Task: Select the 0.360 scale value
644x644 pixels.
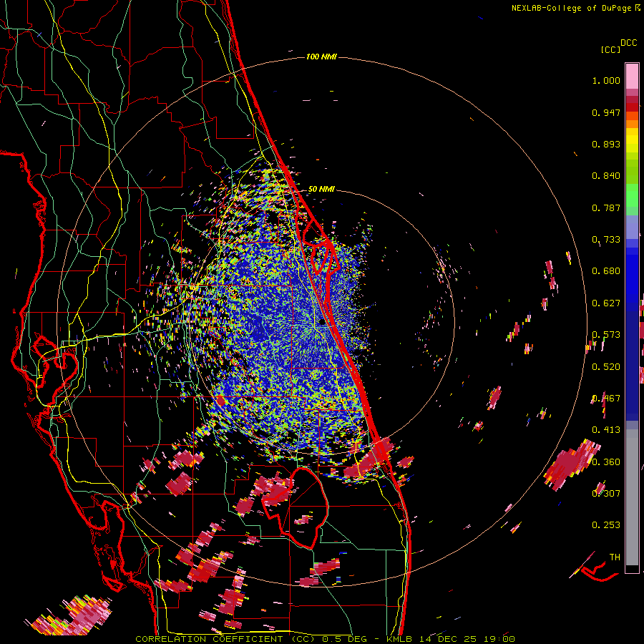Action: (x=606, y=462)
